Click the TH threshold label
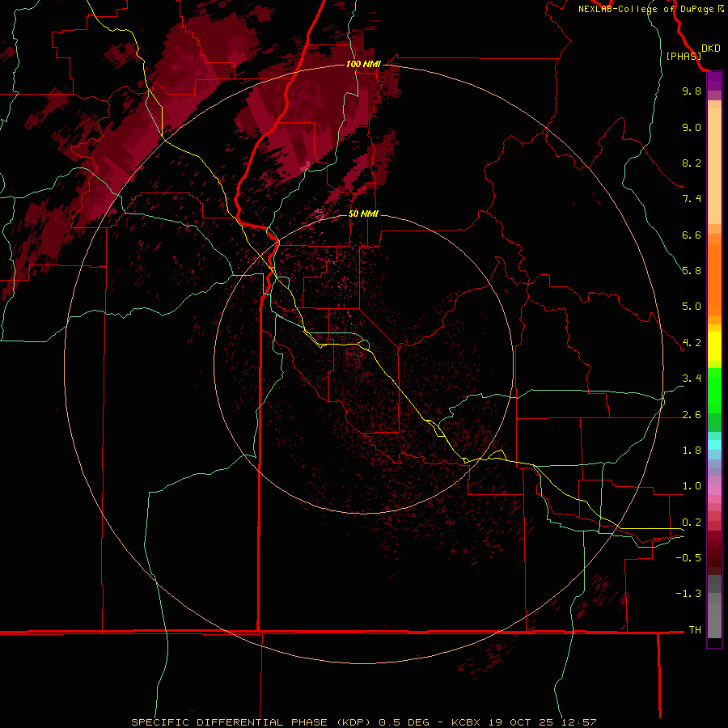This screenshot has width=728, height=728. tap(695, 630)
